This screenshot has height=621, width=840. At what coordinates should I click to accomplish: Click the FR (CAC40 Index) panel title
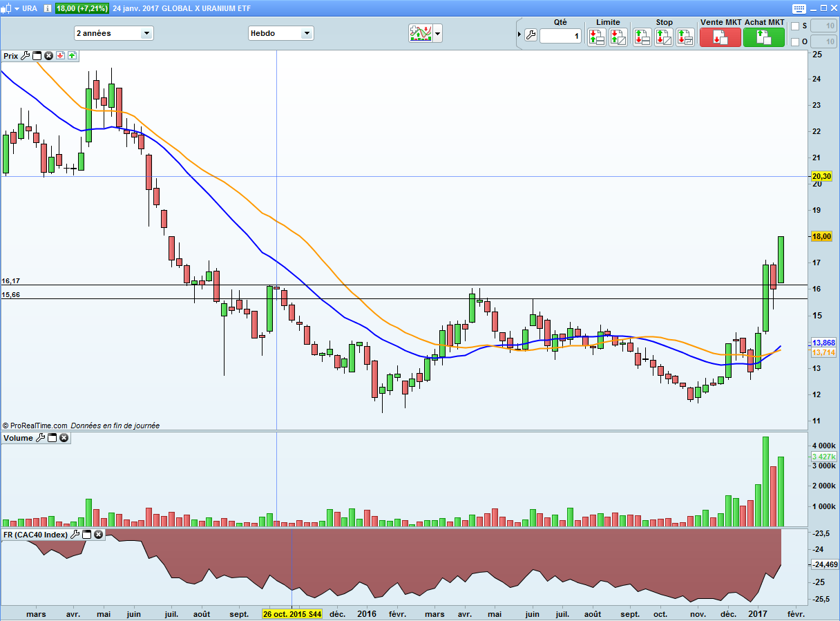(35, 535)
